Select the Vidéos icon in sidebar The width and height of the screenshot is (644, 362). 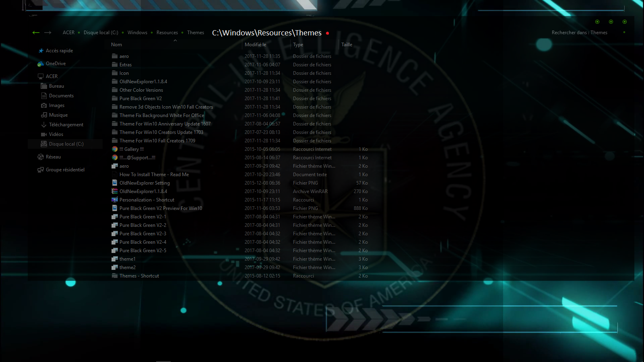pos(44,134)
